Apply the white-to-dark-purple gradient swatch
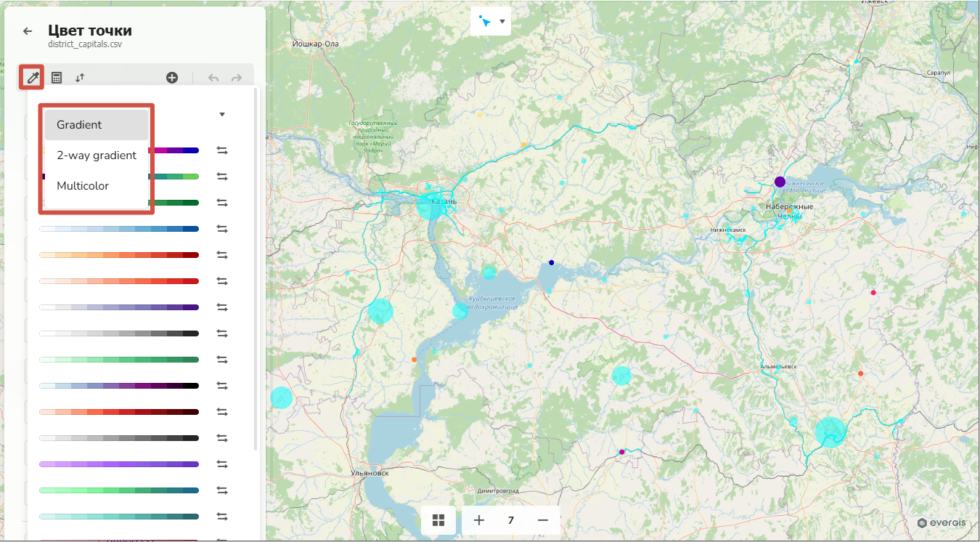Viewport: 980px width, 542px height. 119,307
